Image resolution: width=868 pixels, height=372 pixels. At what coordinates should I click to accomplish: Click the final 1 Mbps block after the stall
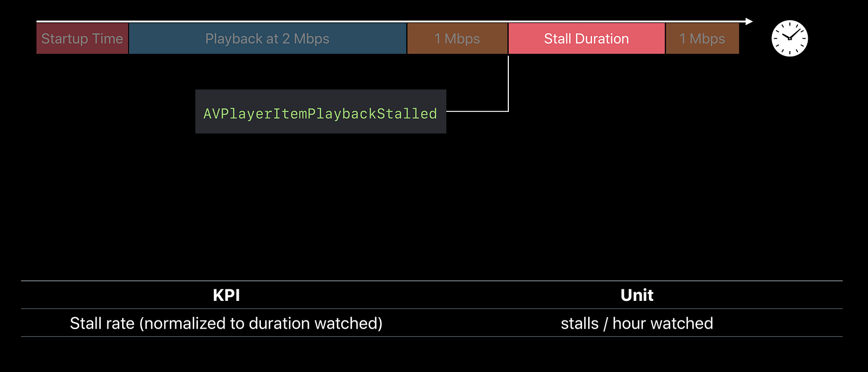[702, 39]
